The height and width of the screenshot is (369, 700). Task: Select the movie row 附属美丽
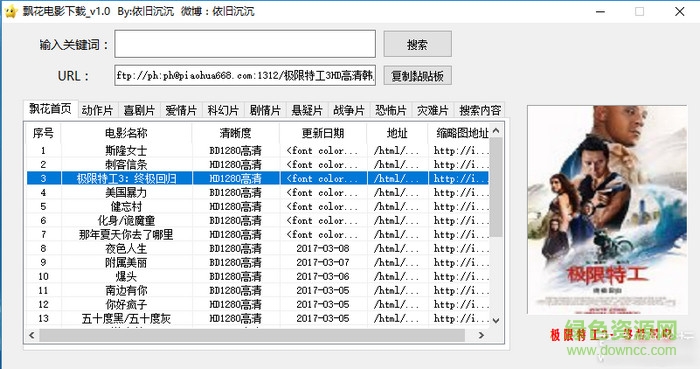pyautogui.click(x=258, y=262)
